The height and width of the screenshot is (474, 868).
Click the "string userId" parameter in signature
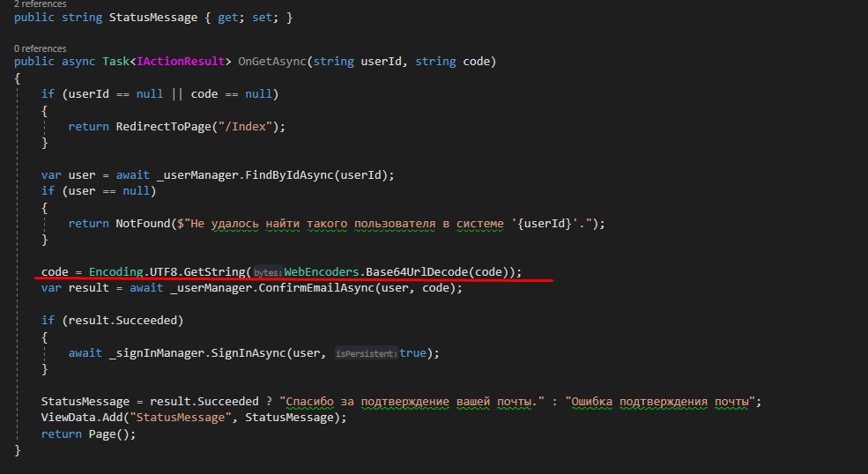(357, 62)
